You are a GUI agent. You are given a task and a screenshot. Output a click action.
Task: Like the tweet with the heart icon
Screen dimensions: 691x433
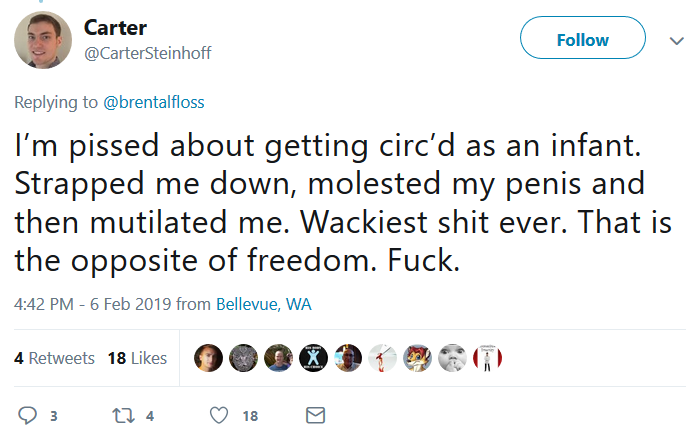(x=220, y=415)
